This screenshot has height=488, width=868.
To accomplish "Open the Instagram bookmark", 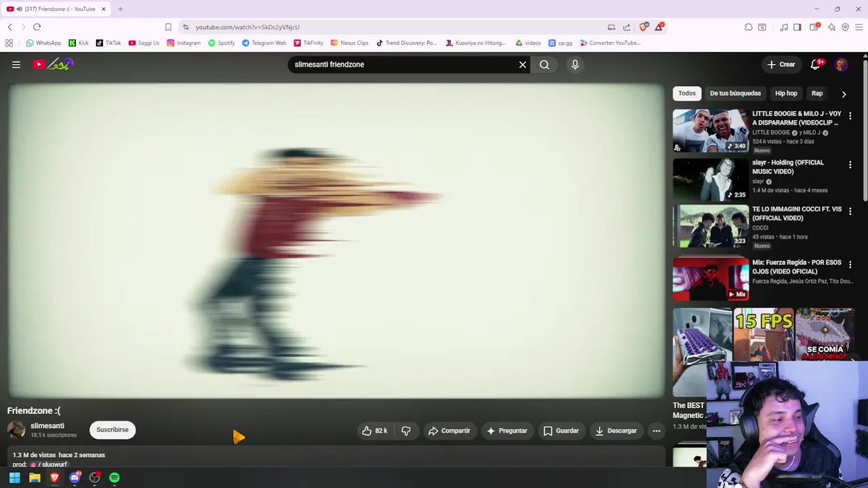I will click(x=184, y=43).
